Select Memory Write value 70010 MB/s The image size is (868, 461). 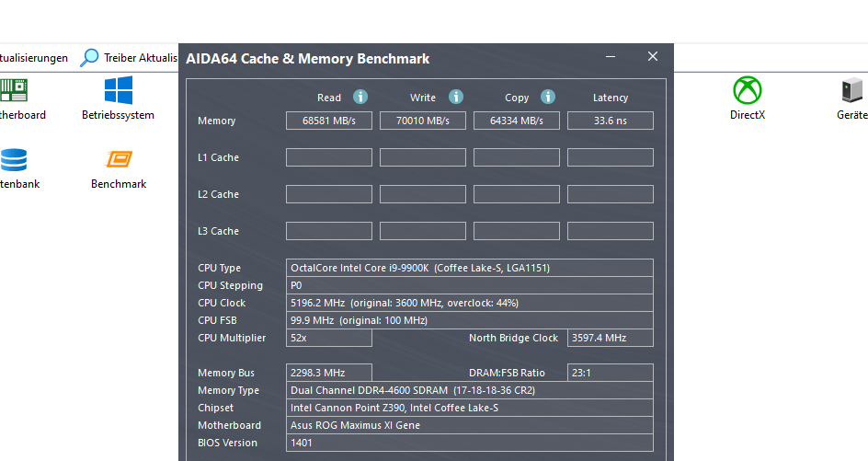pos(423,121)
